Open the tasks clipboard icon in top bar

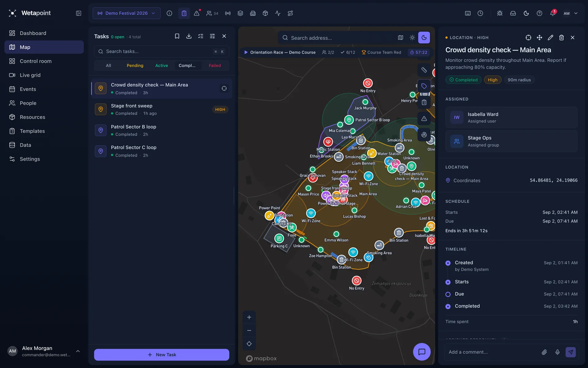pos(184,13)
